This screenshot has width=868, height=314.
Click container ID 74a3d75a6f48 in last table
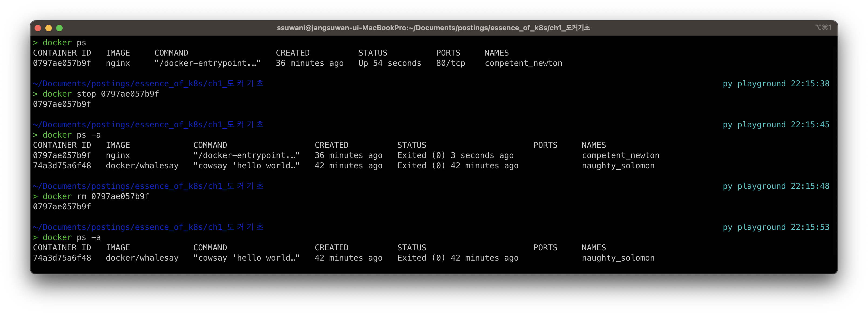(62, 258)
